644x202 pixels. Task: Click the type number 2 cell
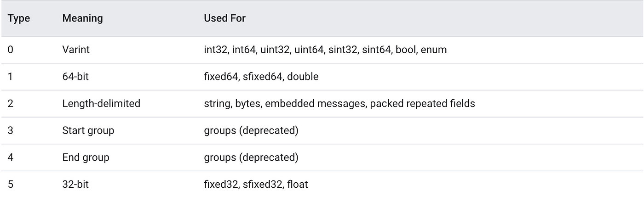pos(11,104)
